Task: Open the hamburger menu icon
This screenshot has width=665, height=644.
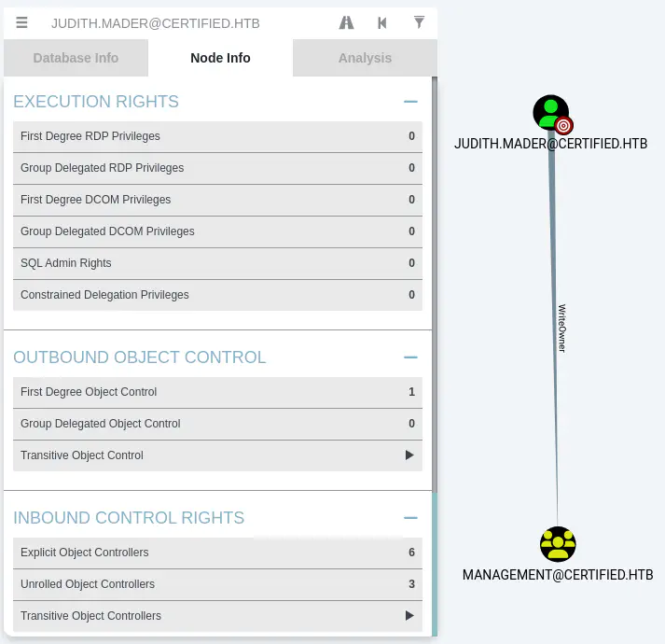Action: pyautogui.click(x=22, y=23)
